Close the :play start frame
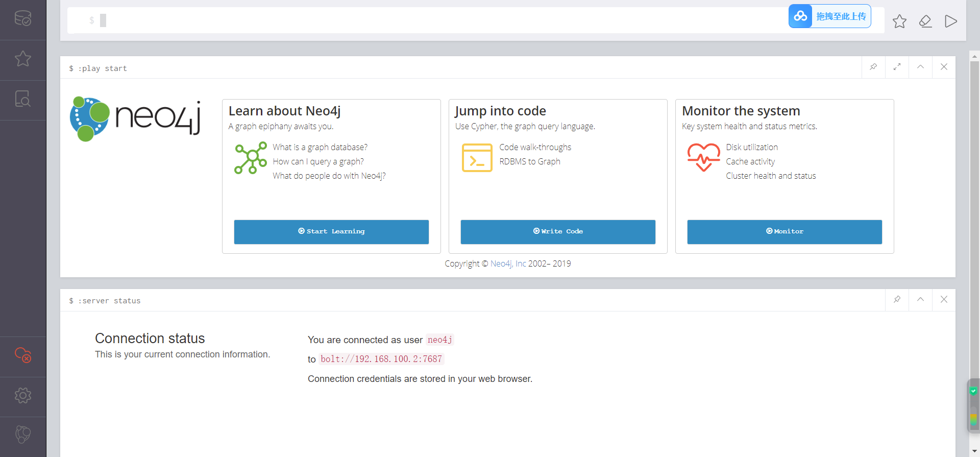This screenshot has height=457, width=980. click(x=944, y=67)
